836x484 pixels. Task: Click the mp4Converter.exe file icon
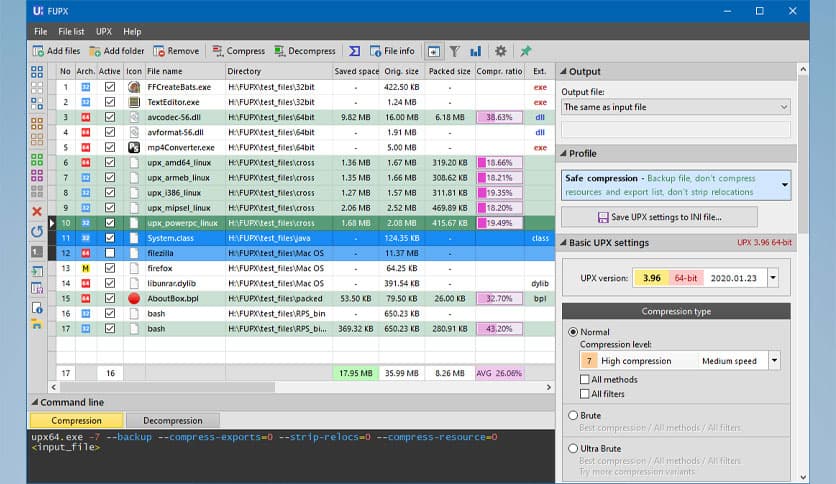coord(134,148)
